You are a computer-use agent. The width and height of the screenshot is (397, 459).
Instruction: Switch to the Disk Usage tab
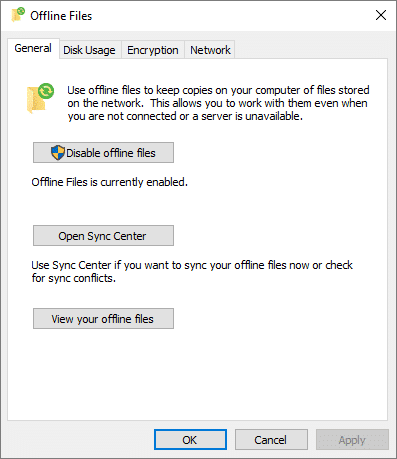[x=89, y=50]
